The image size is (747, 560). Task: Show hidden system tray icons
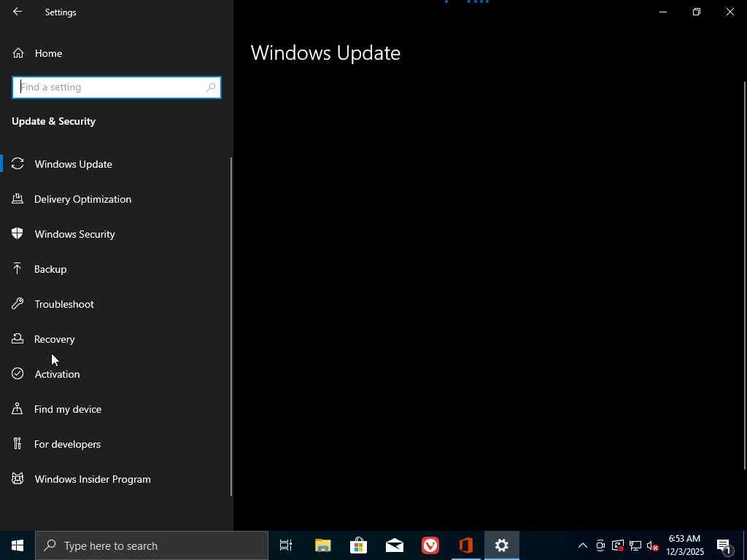point(583,545)
